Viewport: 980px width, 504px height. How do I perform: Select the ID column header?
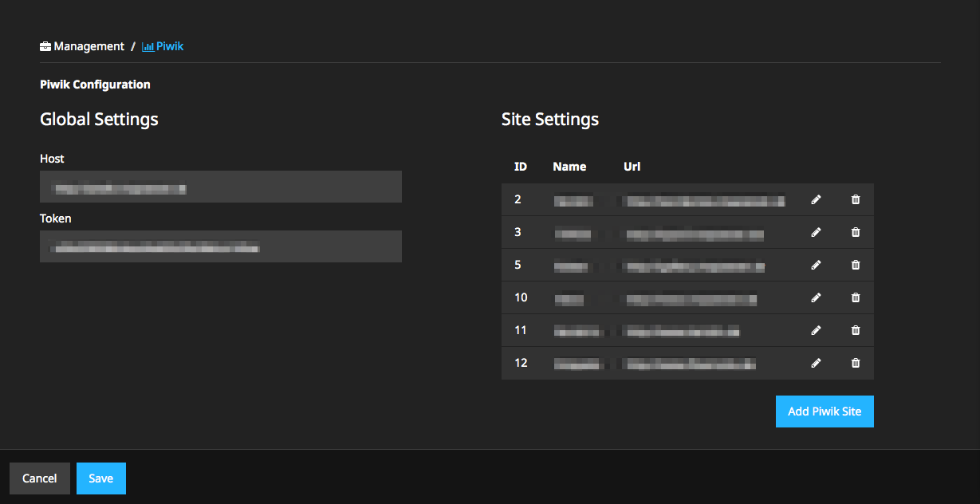pos(521,167)
